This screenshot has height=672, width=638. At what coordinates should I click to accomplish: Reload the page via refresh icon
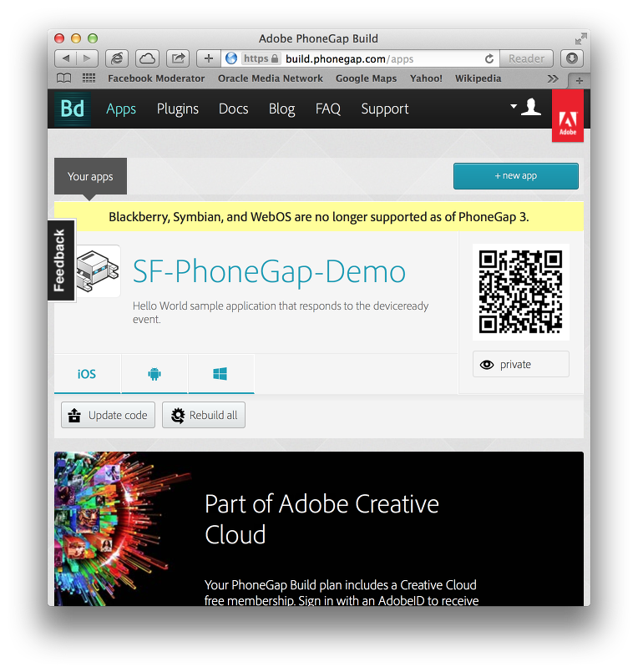489,58
